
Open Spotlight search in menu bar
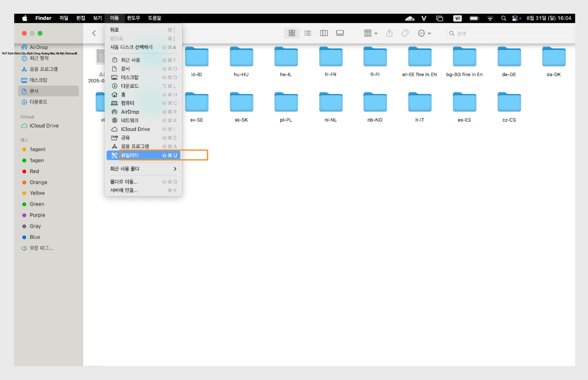503,18
